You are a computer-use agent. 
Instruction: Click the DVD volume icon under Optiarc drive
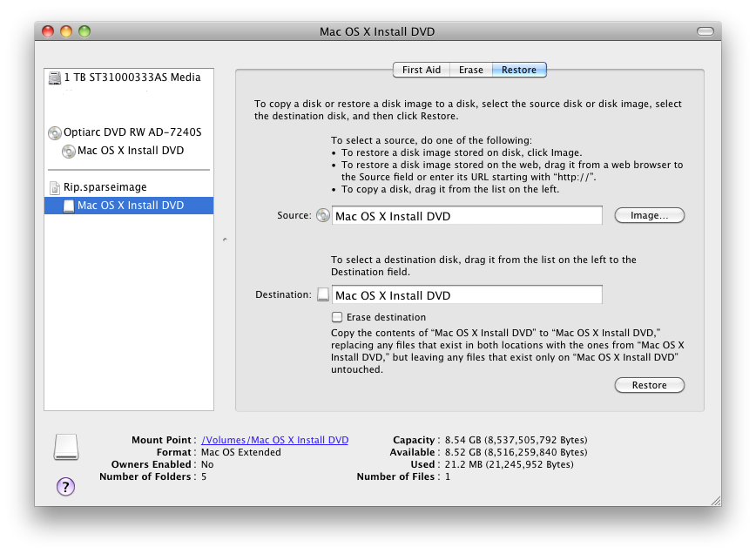coord(69,151)
